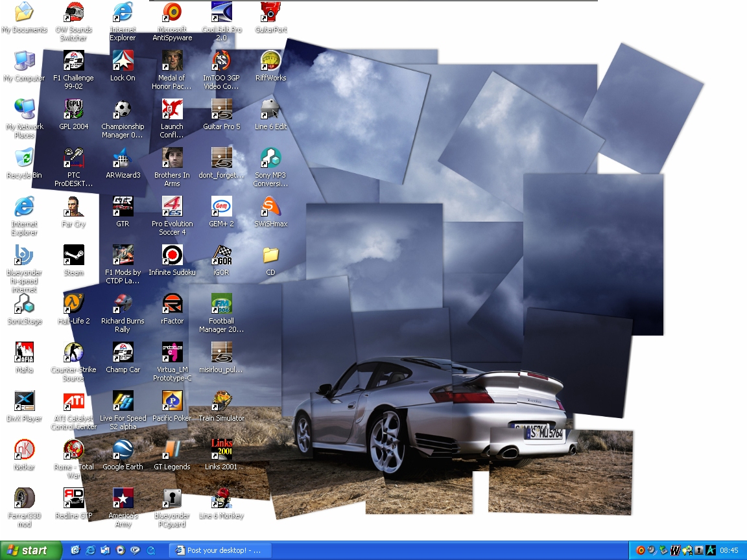This screenshot has height=560, width=747.
Task: Open Live For Speed S2 alpha
Action: pyautogui.click(x=123, y=401)
